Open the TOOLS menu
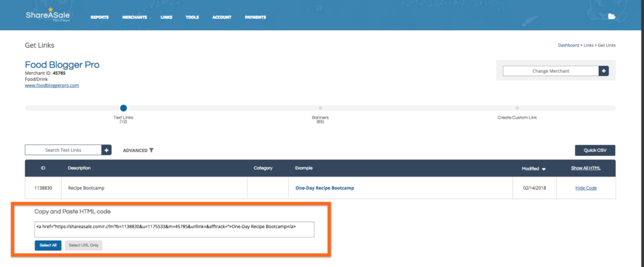 192,17
